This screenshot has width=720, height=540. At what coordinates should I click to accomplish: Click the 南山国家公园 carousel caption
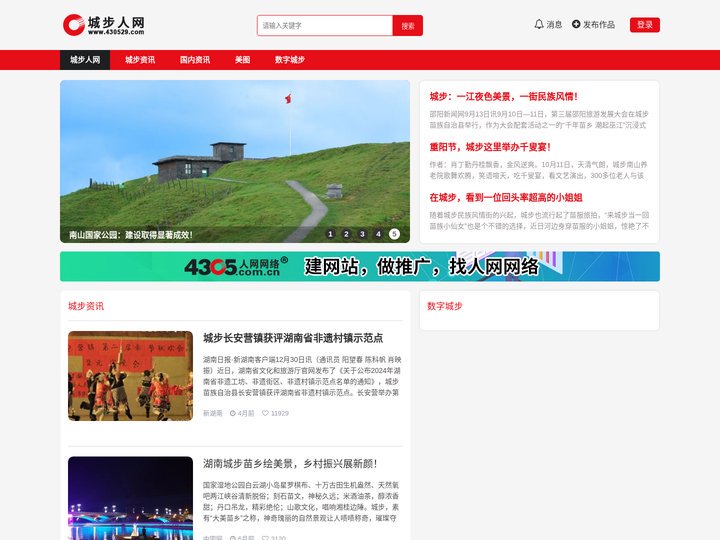pyautogui.click(x=131, y=235)
